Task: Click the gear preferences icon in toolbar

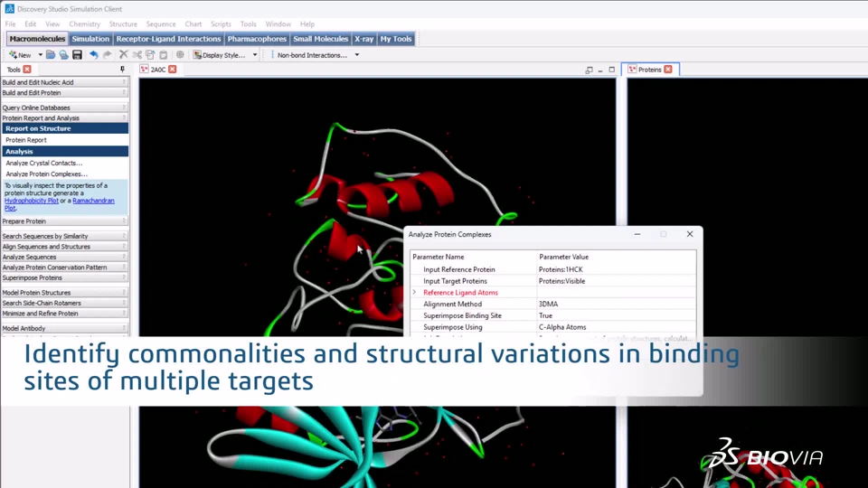Action: 180,55
